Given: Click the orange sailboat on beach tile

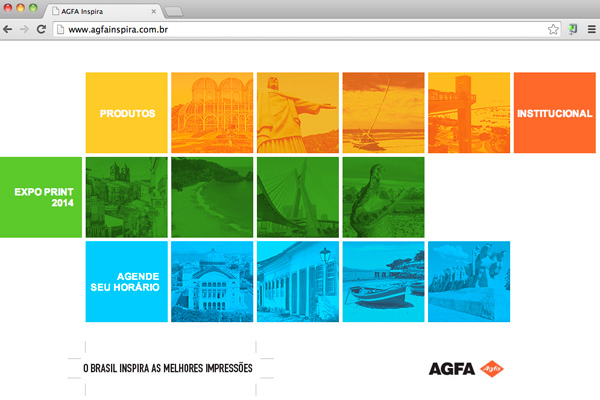Looking at the screenshot, I should tap(383, 113).
